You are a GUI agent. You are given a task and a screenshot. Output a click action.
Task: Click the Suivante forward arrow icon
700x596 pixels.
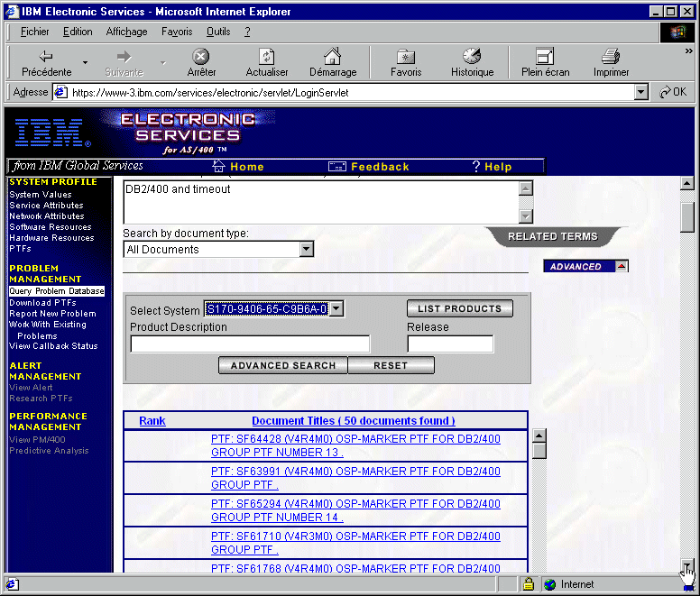[124, 56]
